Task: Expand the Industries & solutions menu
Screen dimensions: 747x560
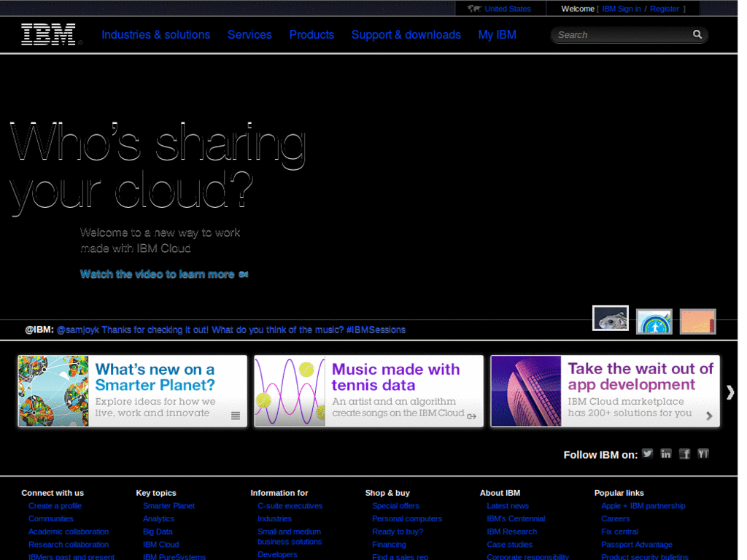Action: click(155, 35)
